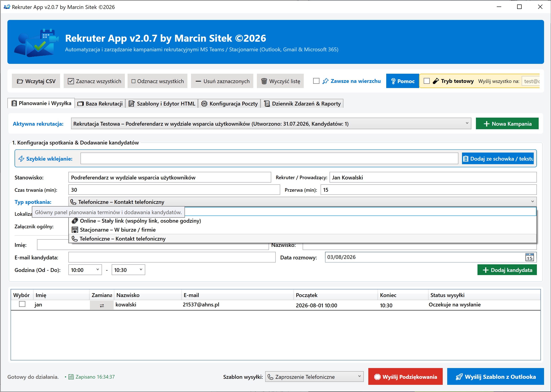Image resolution: width=551 pixels, height=392 pixels.
Task: Click the E-mail column header
Action: point(237,295)
